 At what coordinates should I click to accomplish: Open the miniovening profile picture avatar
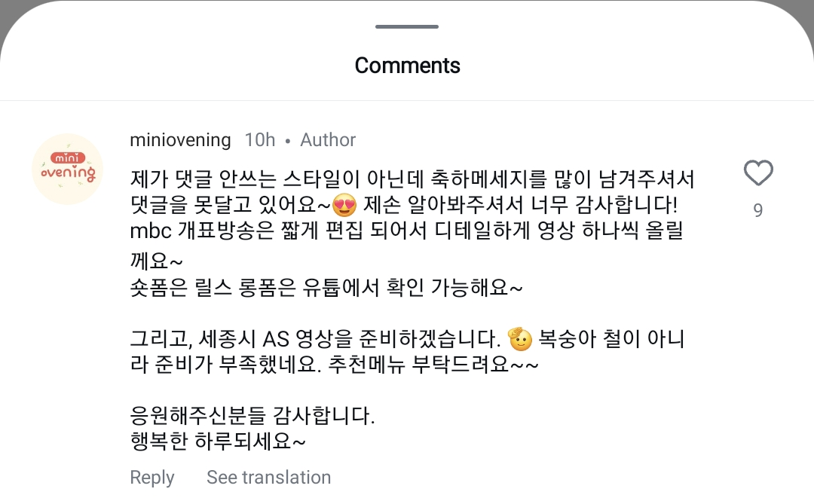point(68,170)
